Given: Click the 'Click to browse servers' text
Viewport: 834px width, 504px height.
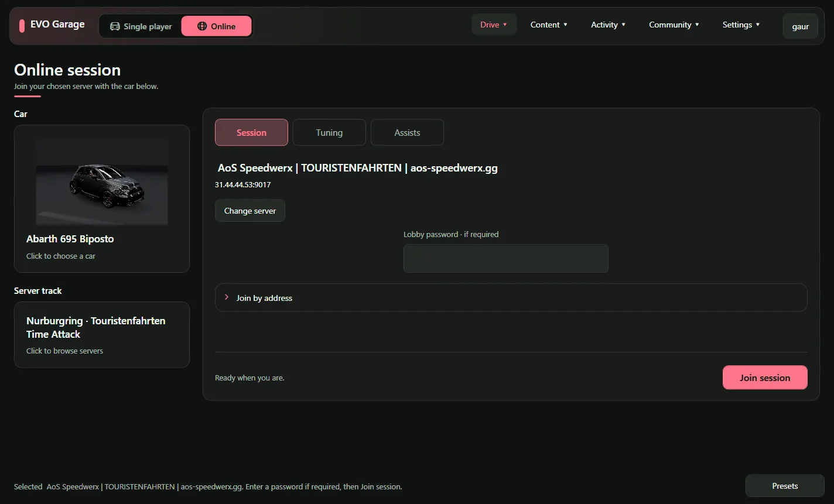Looking at the screenshot, I should pyautogui.click(x=64, y=351).
